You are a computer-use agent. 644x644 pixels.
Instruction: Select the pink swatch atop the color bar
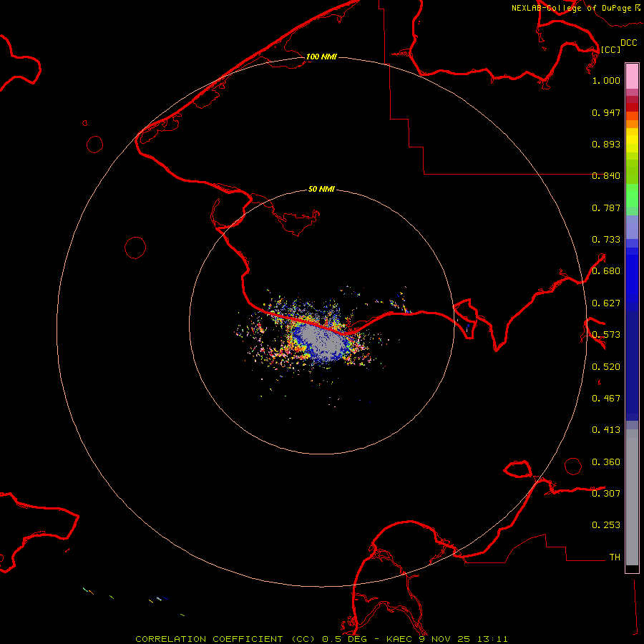pos(632,75)
